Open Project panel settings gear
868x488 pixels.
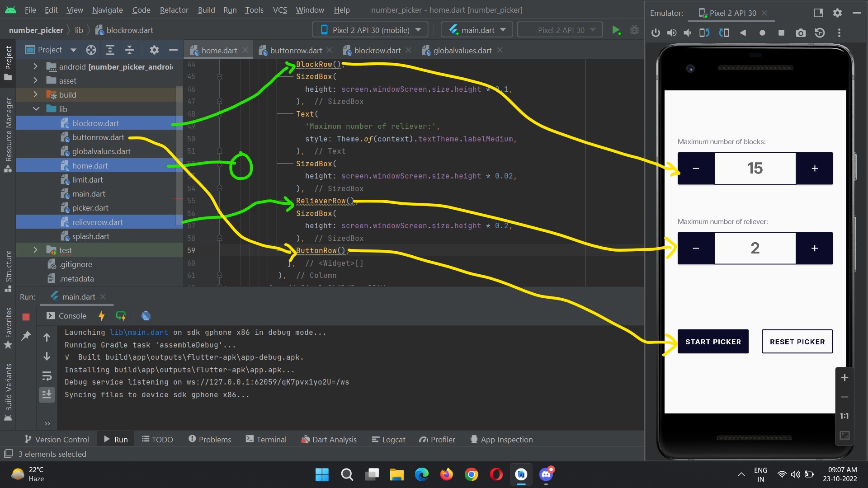tap(154, 50)
